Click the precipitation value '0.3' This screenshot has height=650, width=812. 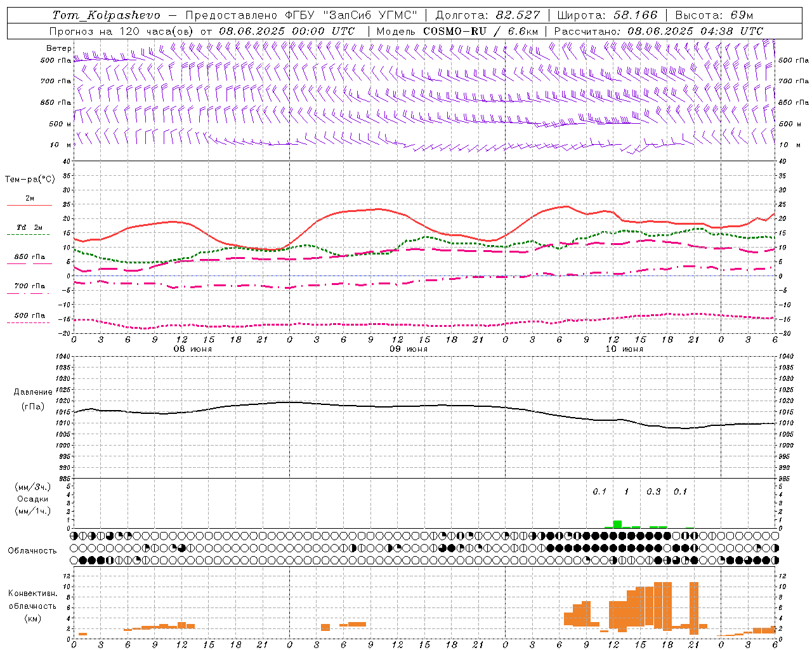653,491
